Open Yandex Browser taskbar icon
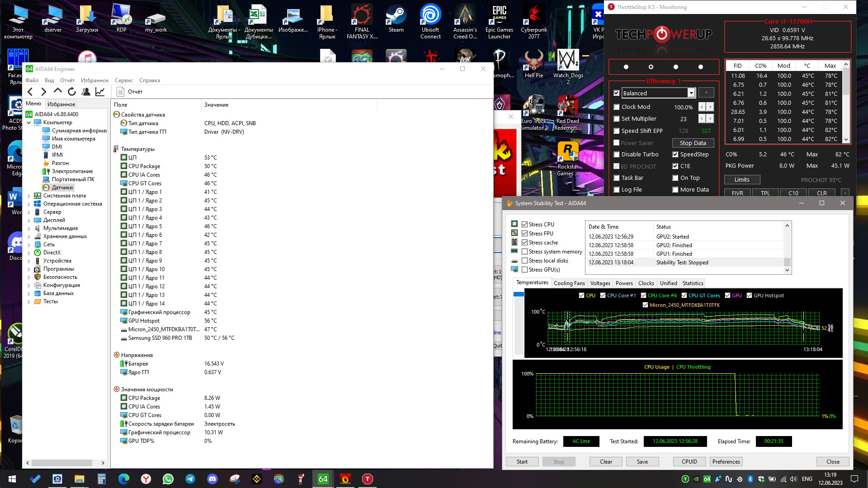This screenshot has width=868, height=488. pyautogui.click(x=146, y=479)
